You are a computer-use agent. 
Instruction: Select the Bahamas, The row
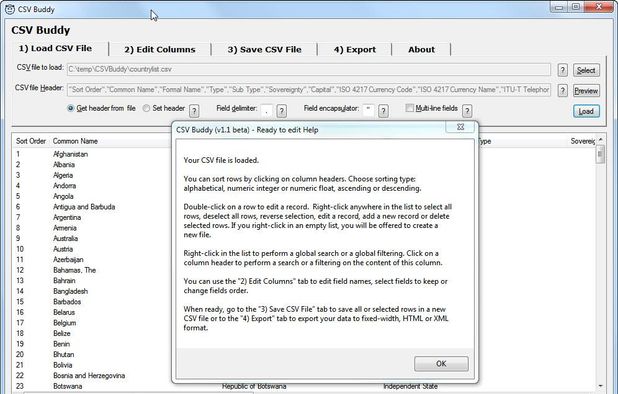(x=74, y=270)
